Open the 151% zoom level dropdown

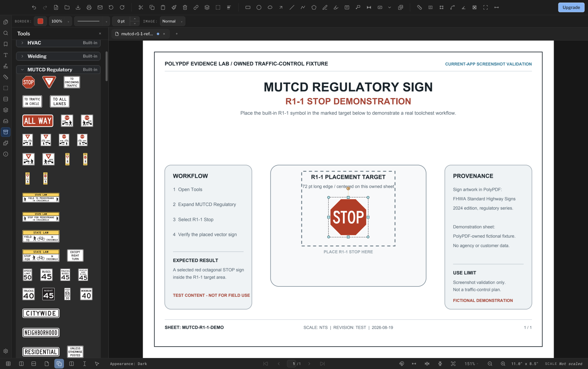471,363
